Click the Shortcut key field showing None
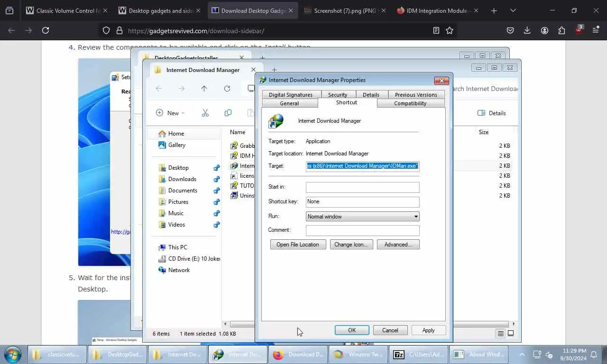The image size is (607, 364). (363, 202)
